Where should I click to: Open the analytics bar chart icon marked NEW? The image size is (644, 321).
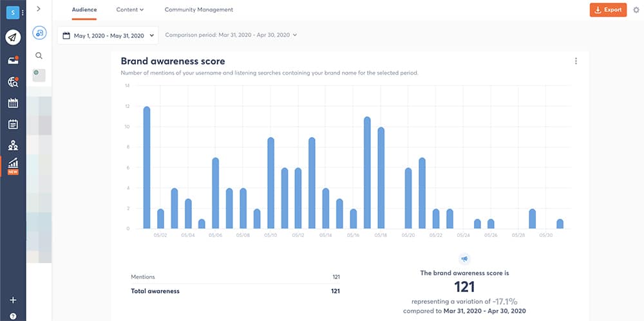click(13, 165)
